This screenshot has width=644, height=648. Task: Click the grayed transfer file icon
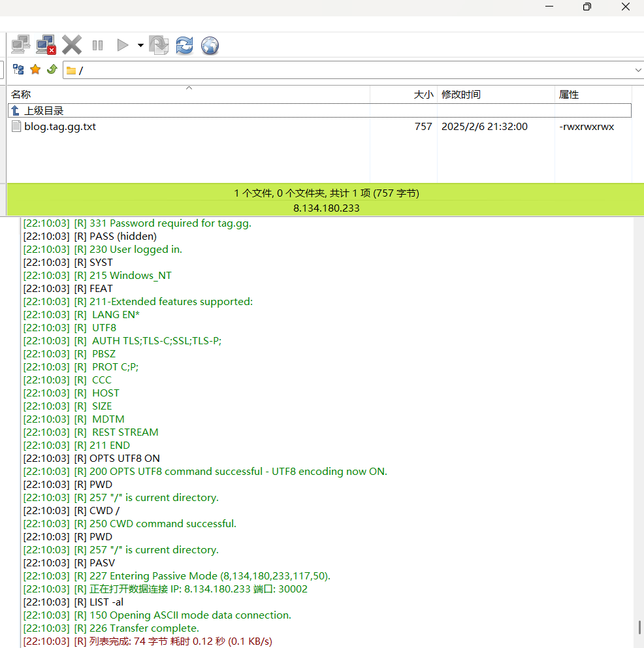(x=159, y=45)
